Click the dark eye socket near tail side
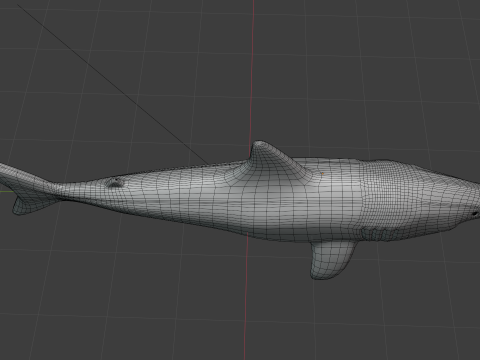Screen dimensions: 480x360 coord(114,183)
